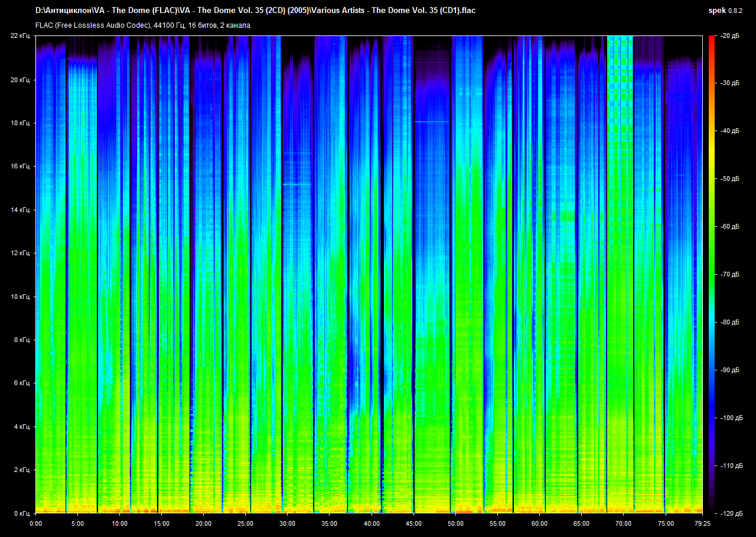Click the file path title text
The height and width of the screenshot is (537, 756).
click(x=255, y=10)
